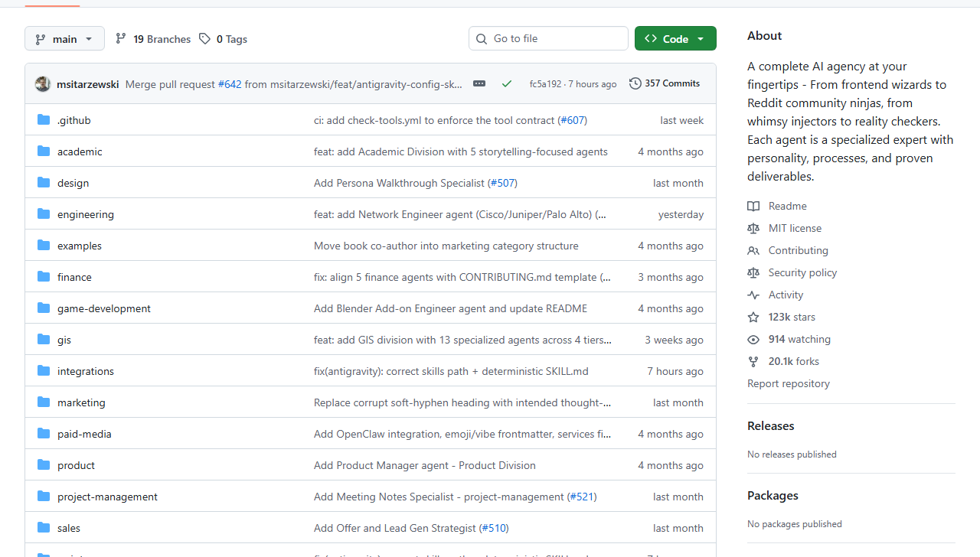Click the folder icon of game-development
Screen dimensions: 980x557
[44, 308]
